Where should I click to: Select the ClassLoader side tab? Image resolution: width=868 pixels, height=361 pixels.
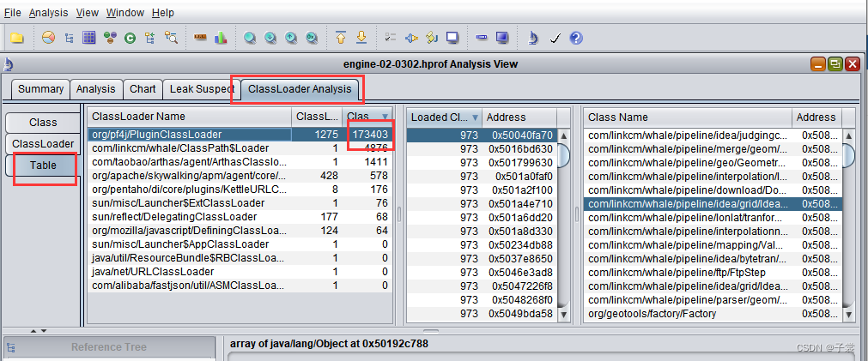[43, 144]
